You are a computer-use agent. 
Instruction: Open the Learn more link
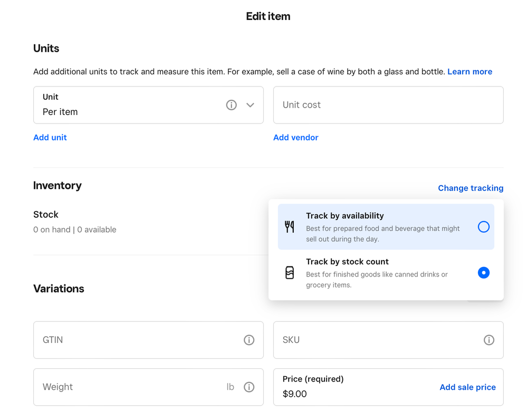point(469,72)
